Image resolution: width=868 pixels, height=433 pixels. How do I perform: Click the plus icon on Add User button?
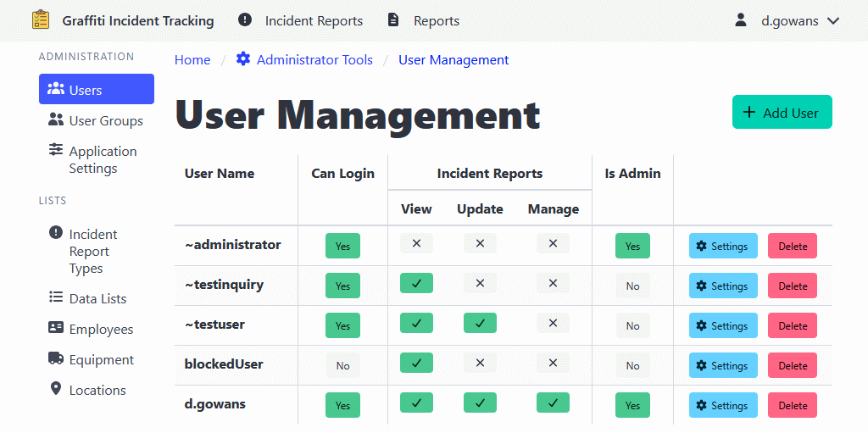(x=749, y=113)
